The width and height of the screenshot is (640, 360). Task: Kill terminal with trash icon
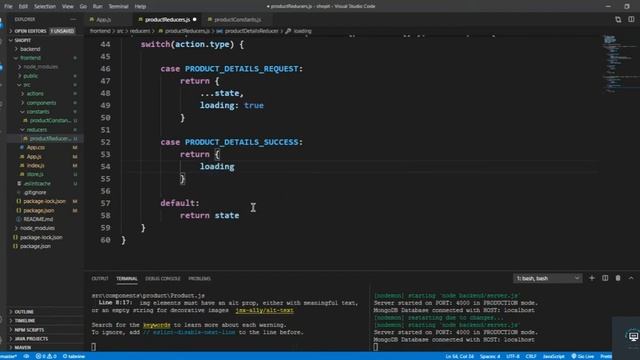click(x=618, y=278)
